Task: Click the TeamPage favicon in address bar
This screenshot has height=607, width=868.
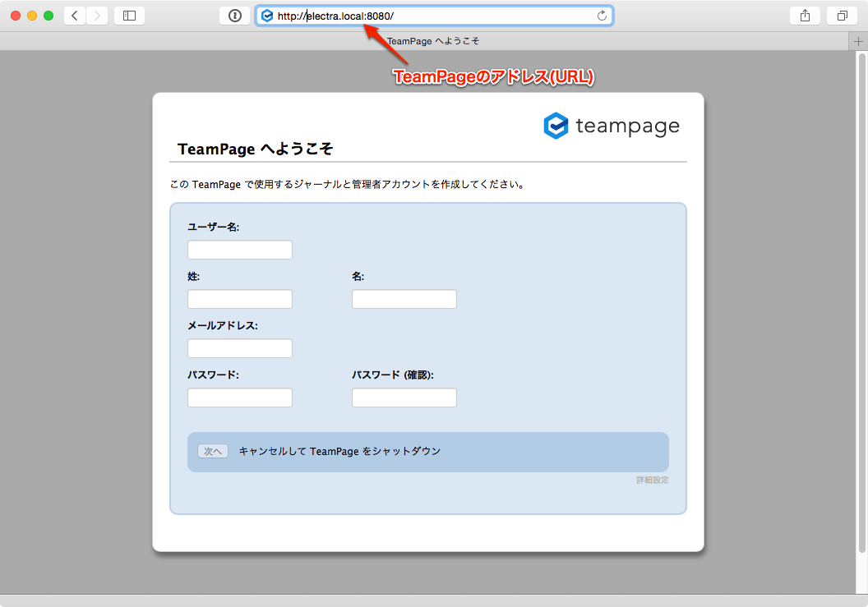Action: (x=267, y=16)
